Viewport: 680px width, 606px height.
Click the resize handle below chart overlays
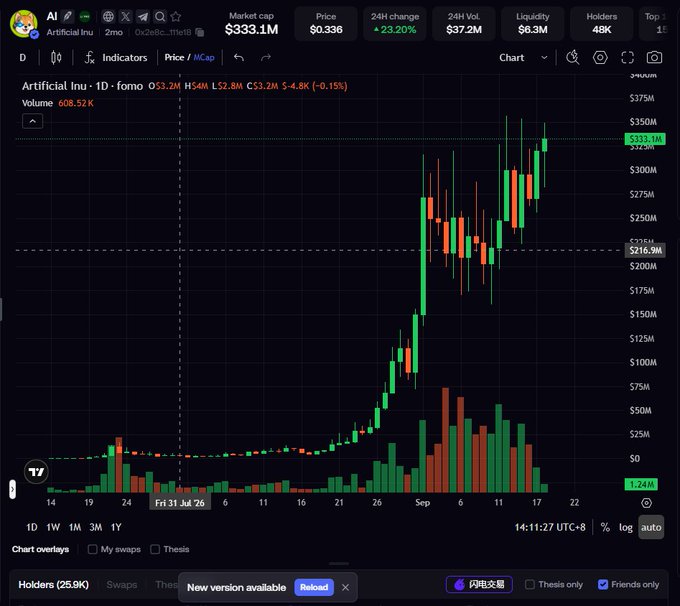point(339,564)
